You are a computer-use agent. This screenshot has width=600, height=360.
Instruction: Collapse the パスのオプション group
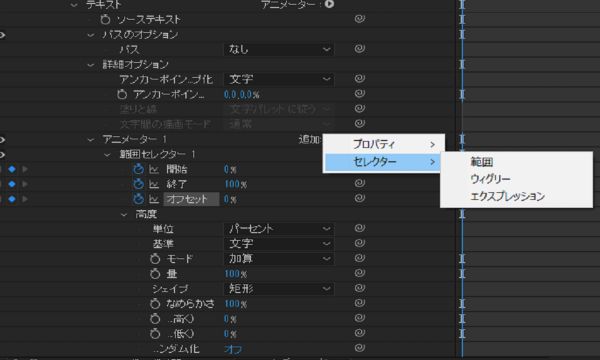pos(91,35)
